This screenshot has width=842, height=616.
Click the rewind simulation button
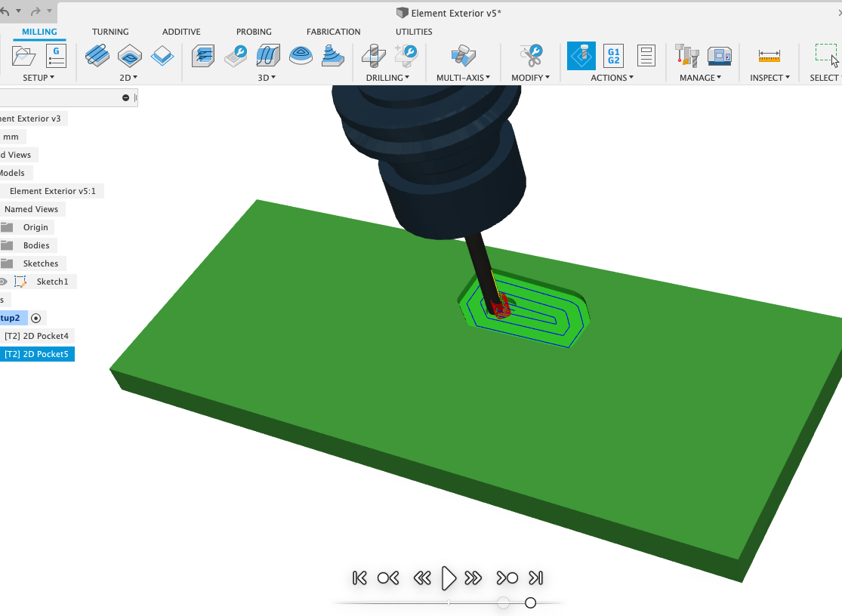point(422,578)
